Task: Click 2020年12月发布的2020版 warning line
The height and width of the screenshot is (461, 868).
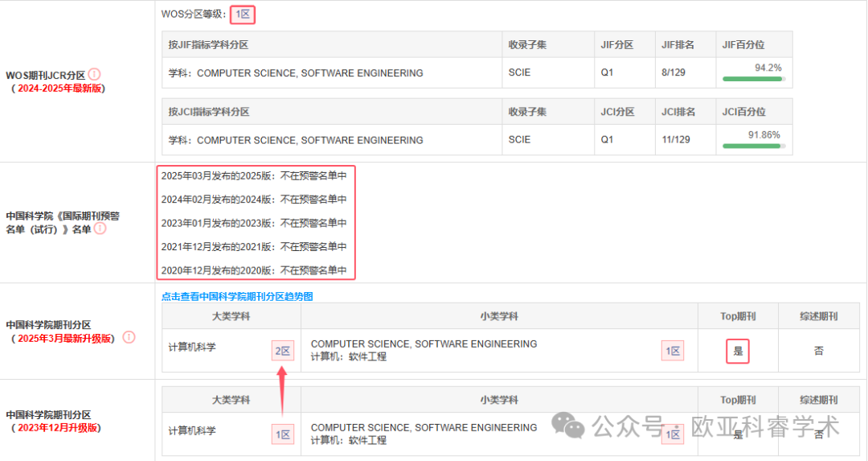Action: tap(254, 270)
